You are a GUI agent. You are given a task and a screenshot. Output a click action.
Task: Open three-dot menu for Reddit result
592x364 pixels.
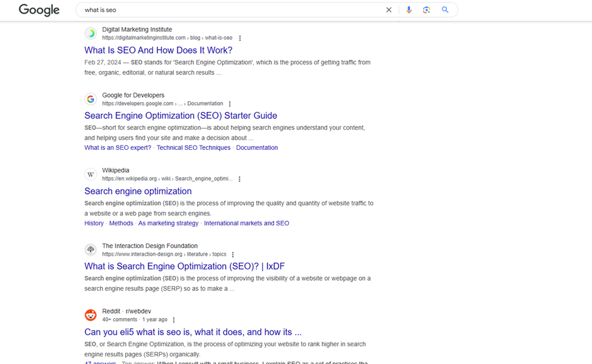pos(174,320)
